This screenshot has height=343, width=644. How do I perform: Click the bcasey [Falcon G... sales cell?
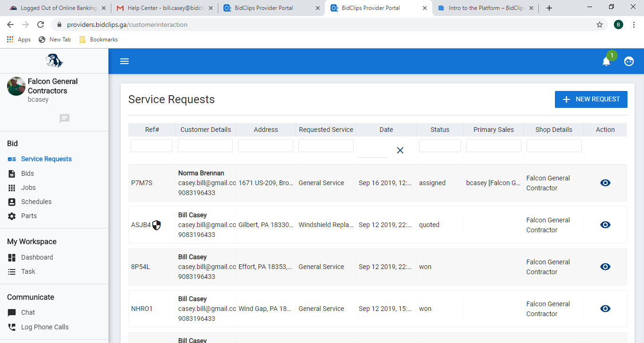494,183
